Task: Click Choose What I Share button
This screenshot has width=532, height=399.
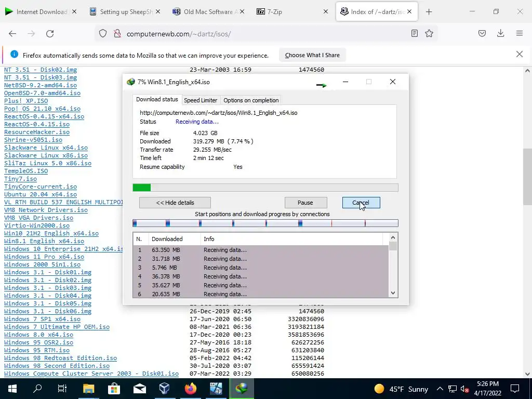Action: (312, 55)
